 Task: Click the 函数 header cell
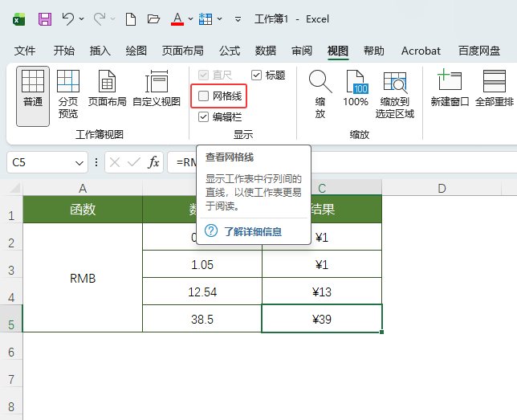point(83,209)
